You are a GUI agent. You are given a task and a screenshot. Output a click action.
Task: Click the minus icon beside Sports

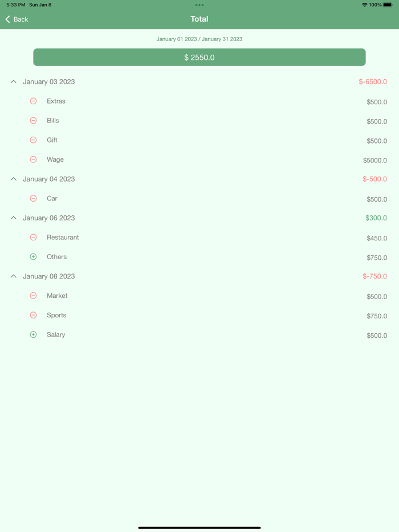coord(33,315)
